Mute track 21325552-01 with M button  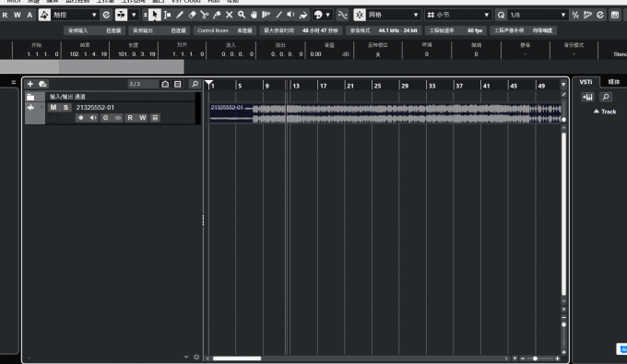coord(53,107)
